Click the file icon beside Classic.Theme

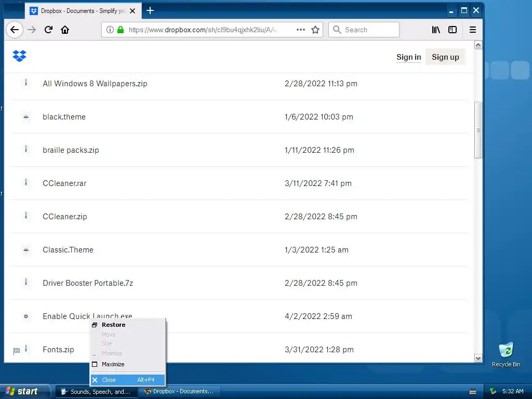point(26,250)
